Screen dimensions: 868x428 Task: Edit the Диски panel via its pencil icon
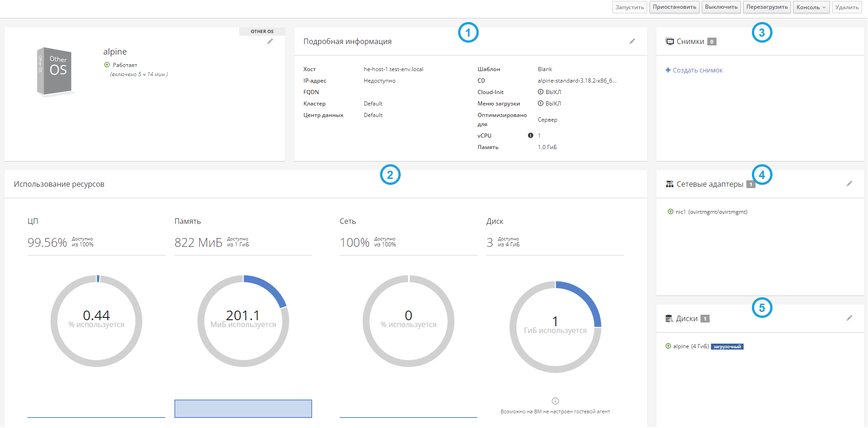(849, 318)
